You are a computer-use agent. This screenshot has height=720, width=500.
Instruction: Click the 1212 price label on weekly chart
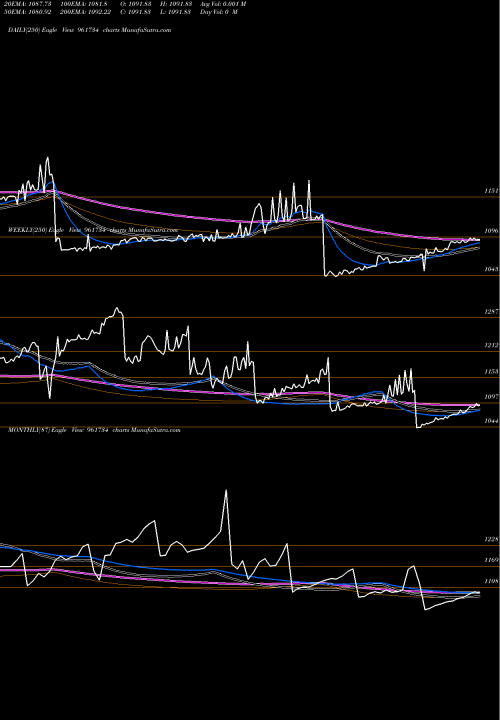click(x=491, y=345)
